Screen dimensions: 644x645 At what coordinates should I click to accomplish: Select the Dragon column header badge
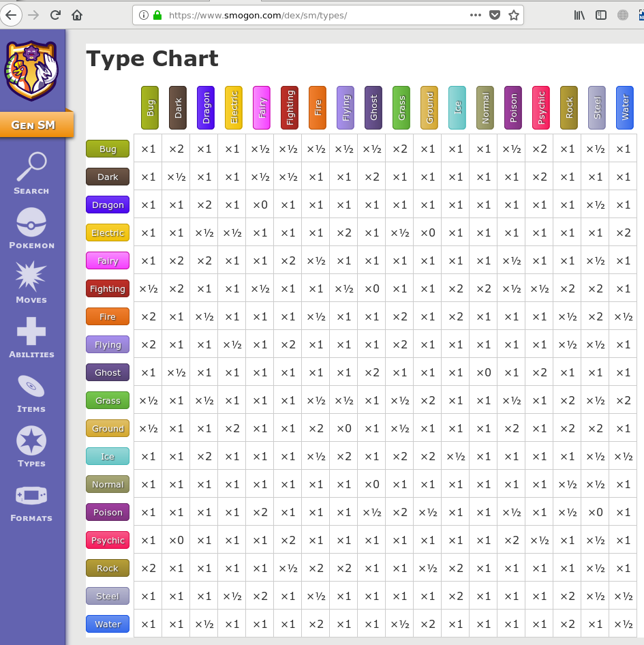coord(206,108)
